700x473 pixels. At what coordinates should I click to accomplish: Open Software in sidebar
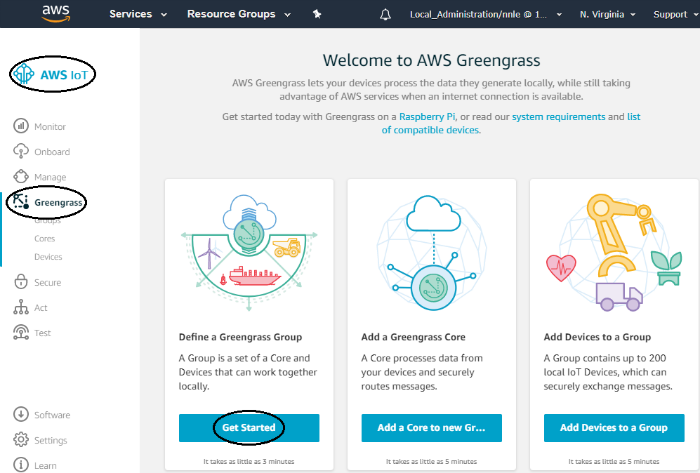(x=52, y=415)
